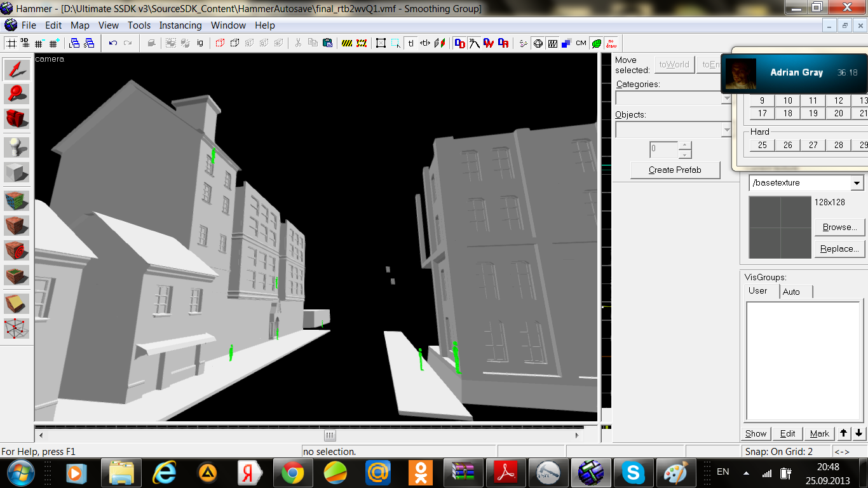This screenshot has height=488, width=868.
Task: Toggle the 2D grid display
Action: [11, 43]
